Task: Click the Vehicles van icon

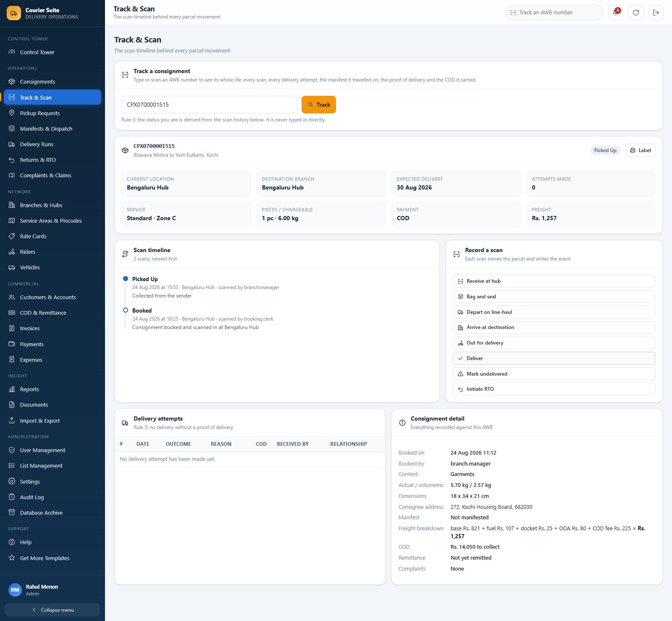Action: (12, 267)
